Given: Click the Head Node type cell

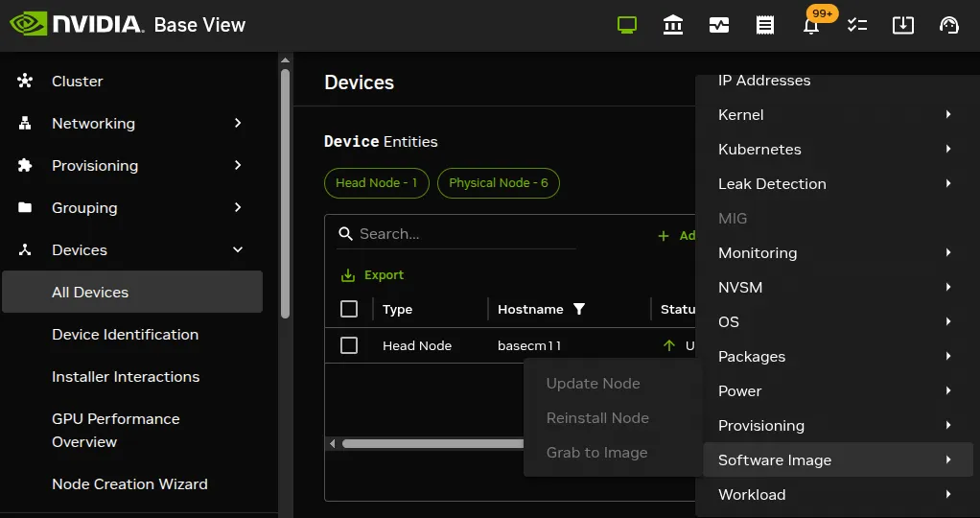Looking at the screenshot, I should pyautogui.click(x=417, y=345).
